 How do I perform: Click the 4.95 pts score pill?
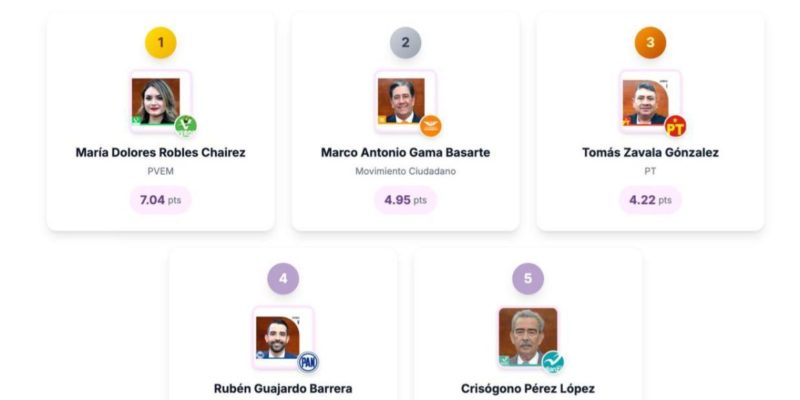[x=405, y=200]
